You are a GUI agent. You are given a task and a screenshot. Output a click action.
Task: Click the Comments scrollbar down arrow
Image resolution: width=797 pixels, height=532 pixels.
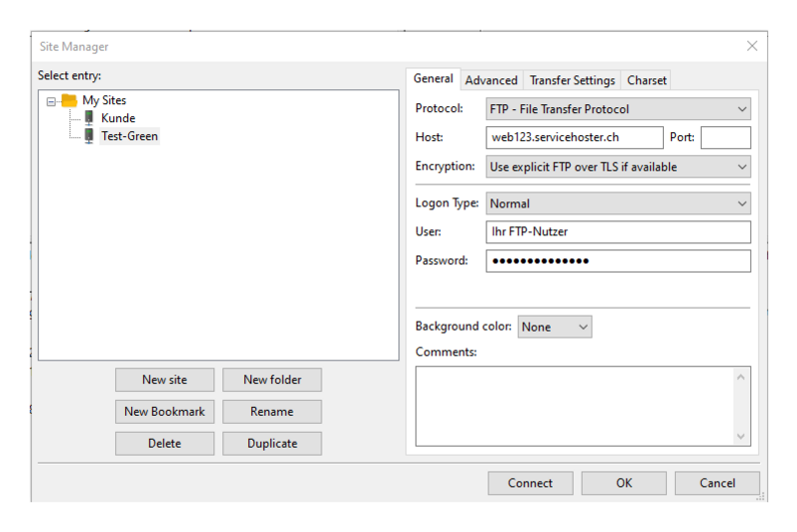740,437
